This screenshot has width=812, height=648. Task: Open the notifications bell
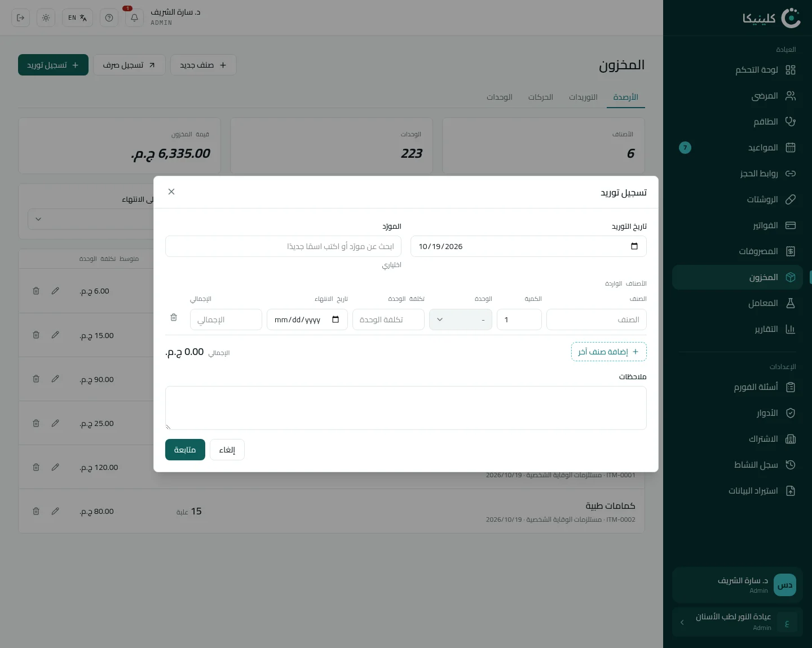(134, 18)
